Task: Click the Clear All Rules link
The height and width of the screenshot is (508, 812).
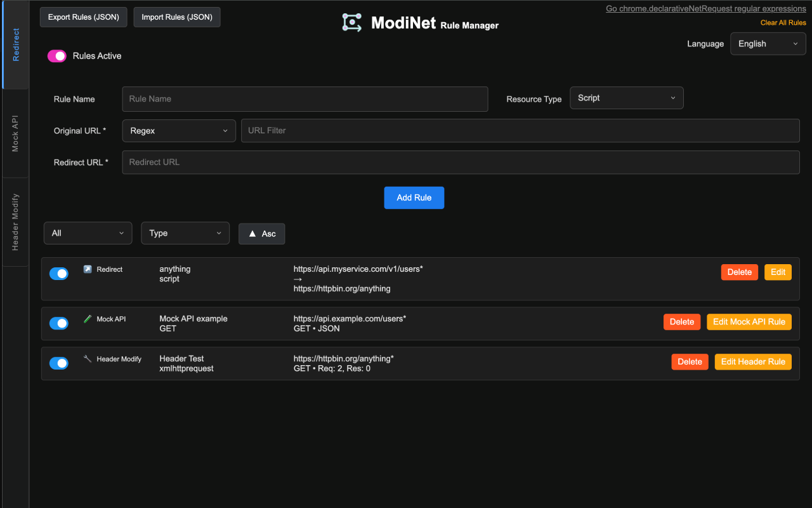Action: click(783, 22)
